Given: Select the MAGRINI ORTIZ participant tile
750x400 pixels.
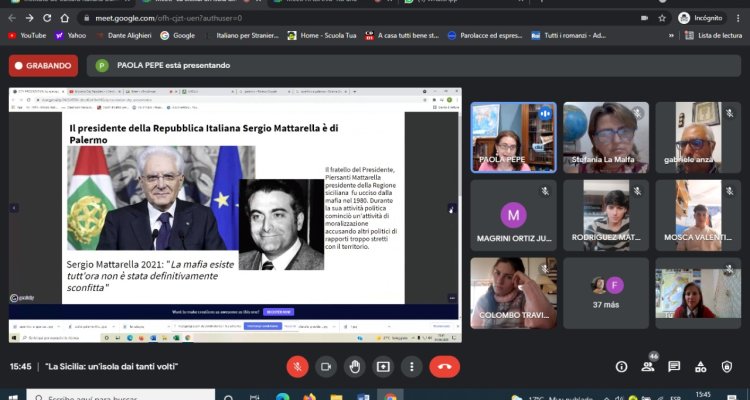Looking at the screenshot, I should (x=513, y=215).
